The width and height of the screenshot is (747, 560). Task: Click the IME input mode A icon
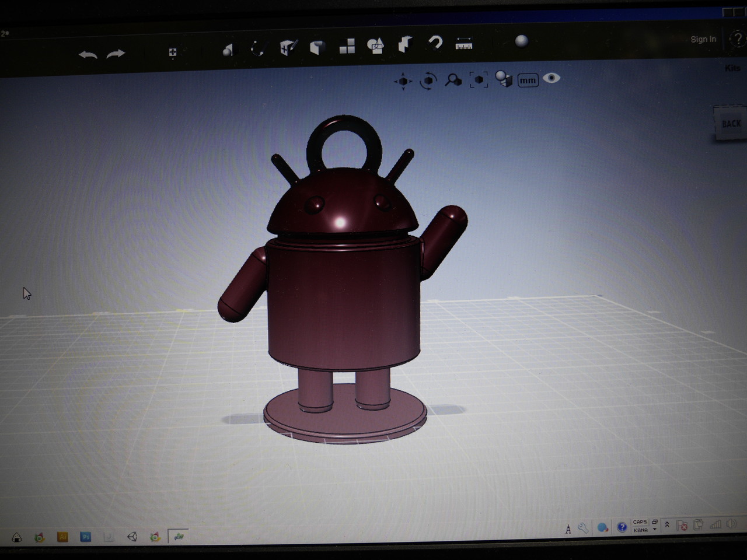(568, 529)
